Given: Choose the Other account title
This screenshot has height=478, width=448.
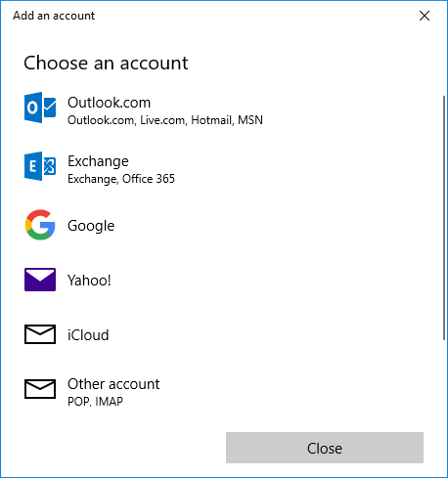Looking at the screenshot, I should tap(113, 384).
